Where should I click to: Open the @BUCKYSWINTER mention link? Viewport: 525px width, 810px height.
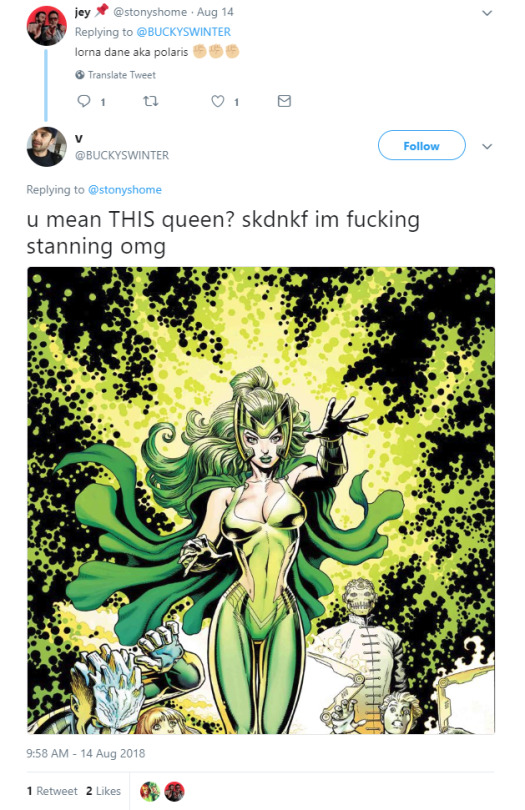tap(183, 32)
